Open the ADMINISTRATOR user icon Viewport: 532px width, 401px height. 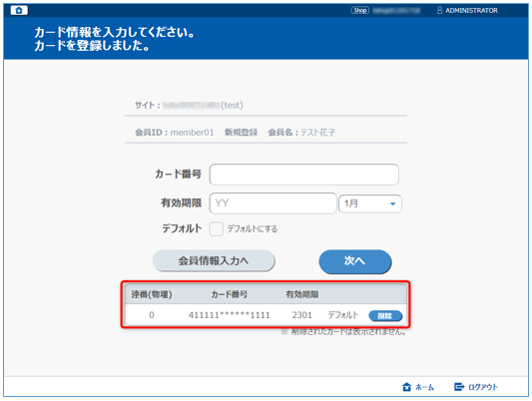point(439,11)
